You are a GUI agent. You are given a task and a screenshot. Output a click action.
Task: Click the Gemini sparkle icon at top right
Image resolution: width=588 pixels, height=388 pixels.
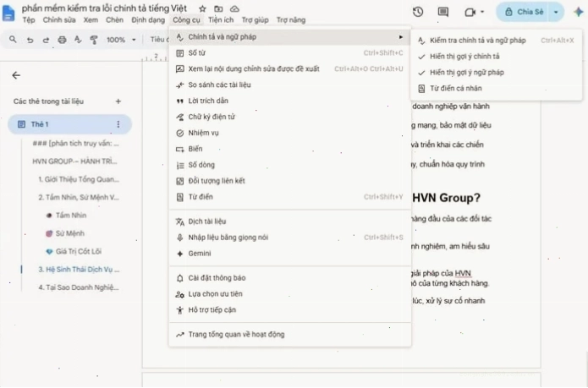point(579,12)
